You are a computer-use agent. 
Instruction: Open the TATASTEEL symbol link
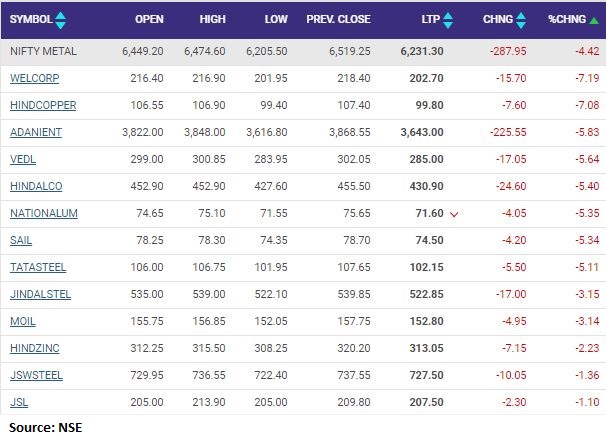(x=37, y=267)
